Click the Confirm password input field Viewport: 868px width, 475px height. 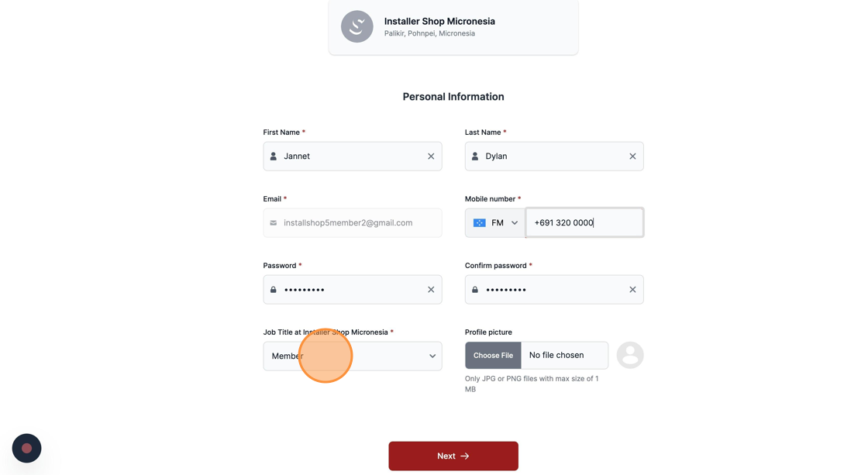554,290
